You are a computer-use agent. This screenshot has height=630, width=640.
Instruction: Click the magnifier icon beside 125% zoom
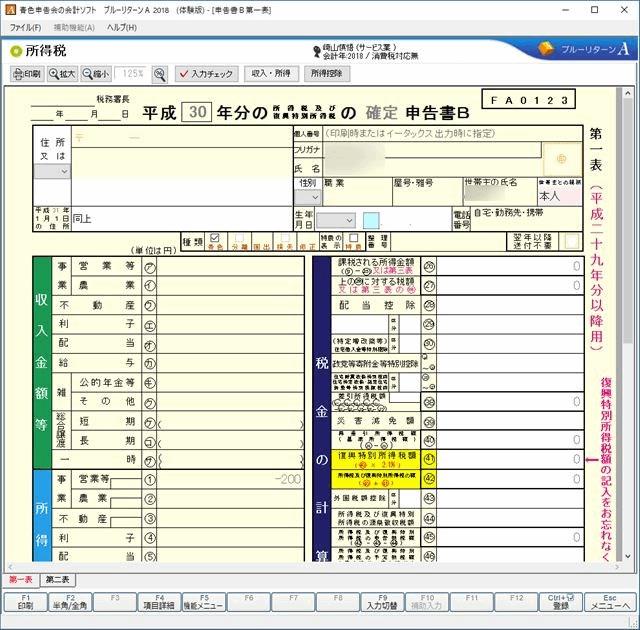(160, 74)
